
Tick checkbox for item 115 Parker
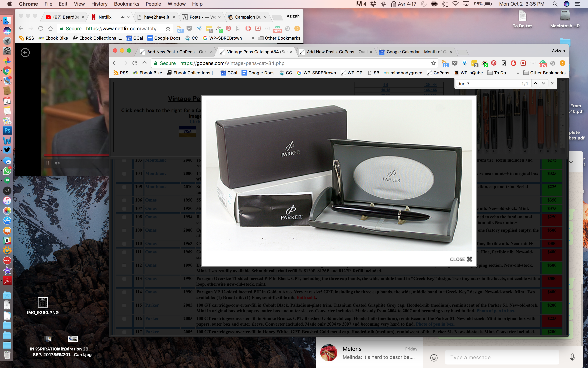tap(124, 305)
